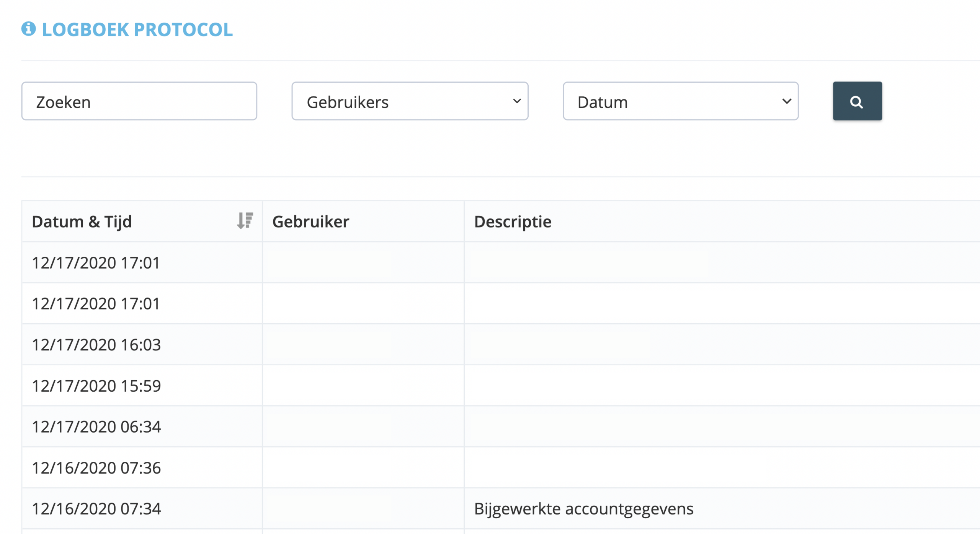
Task: Focus the Zoeken search field
Action: pyautogui.click(x=139, y=101)
